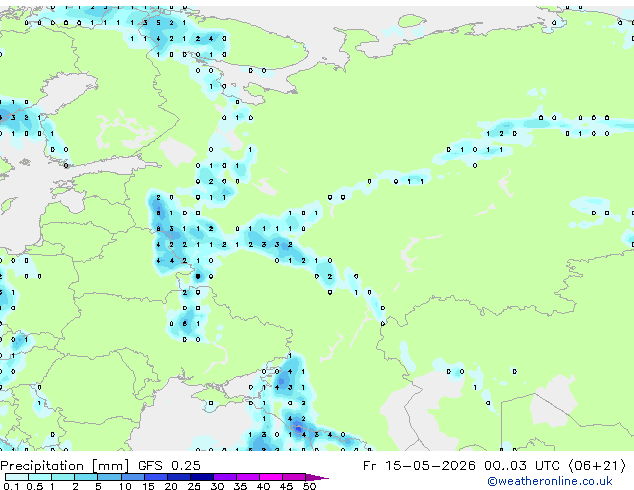Pick the 15–20 mm legend color box
Image resolution: width=634 pixels, height=490 pixels.
click(156, 477)
